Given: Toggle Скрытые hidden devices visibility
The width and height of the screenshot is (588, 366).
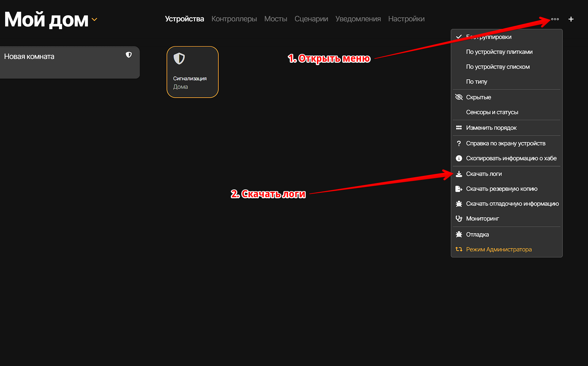Looking at the screenshot, I should (x=478, y=97).
